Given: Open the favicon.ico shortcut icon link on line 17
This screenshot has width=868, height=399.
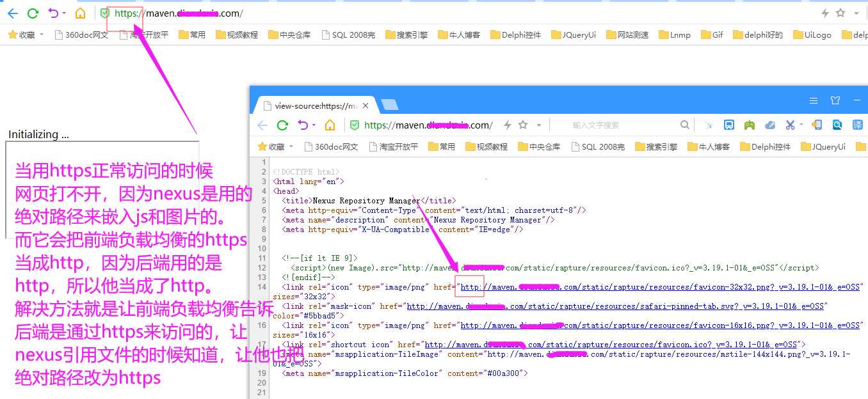Looking at the screenshot, I should [611, 345].
